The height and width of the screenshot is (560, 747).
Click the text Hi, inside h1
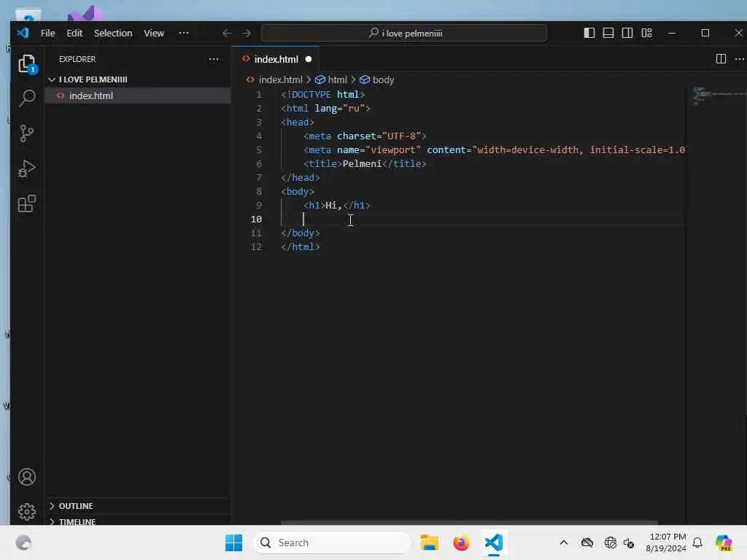click(333, 205)
